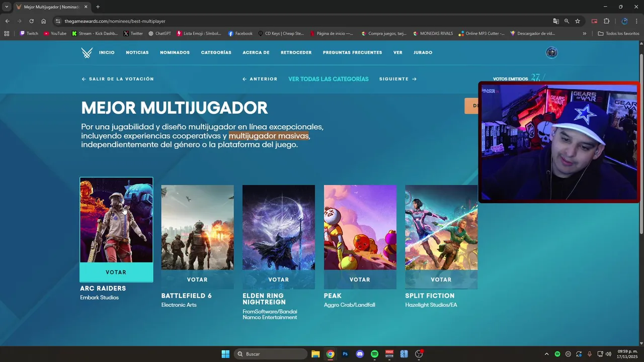Click the Windows Start button

225,354
